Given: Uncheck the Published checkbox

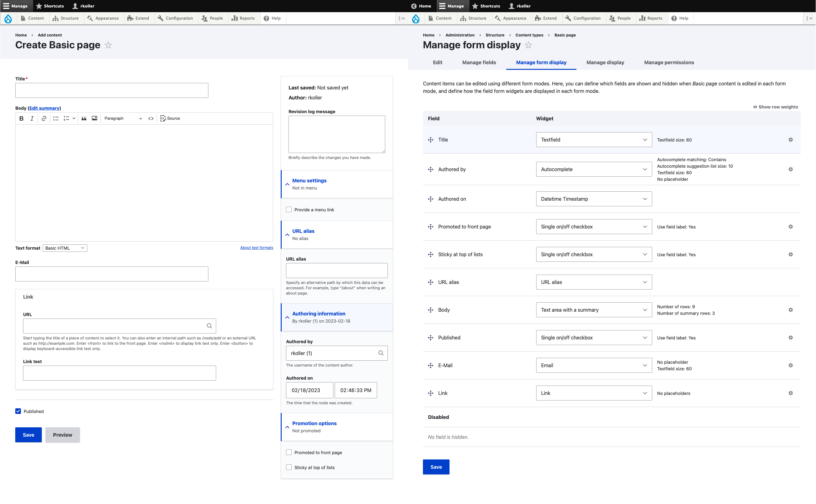Looking at the screenshot, I should pyautogui.click(x=18, y=411).
